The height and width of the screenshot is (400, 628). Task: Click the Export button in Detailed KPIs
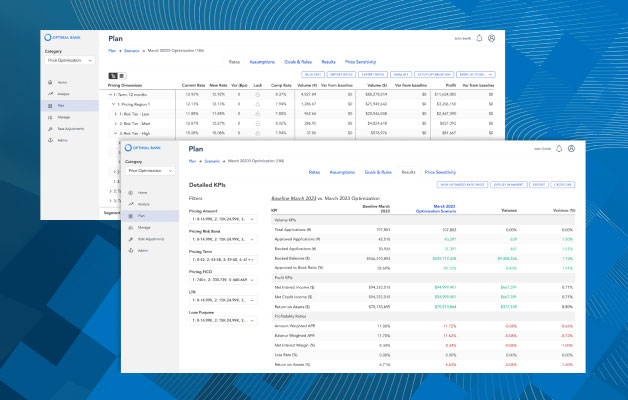540,185
